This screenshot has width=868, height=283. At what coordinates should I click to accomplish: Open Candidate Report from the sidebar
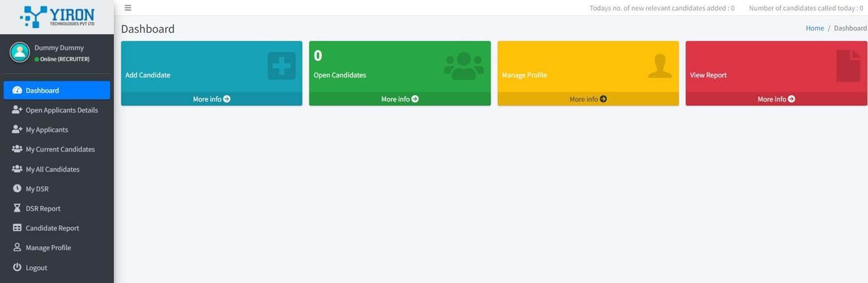[53, 228]
